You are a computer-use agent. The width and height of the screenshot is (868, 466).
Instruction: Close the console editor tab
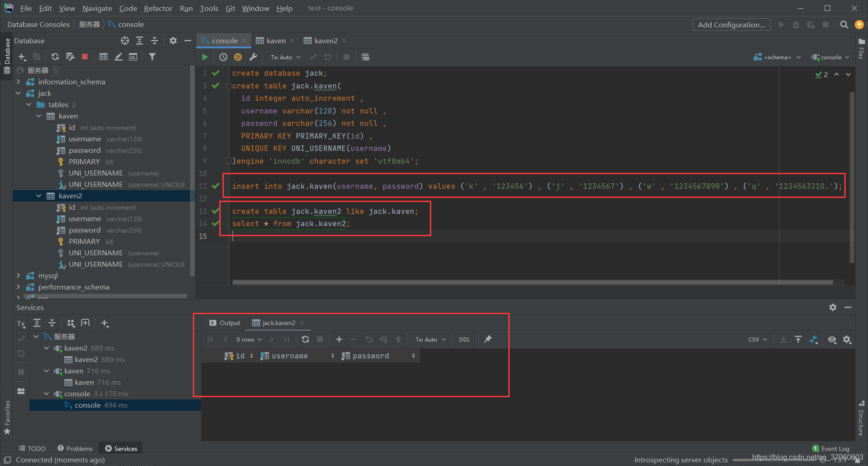coord(244,41)
